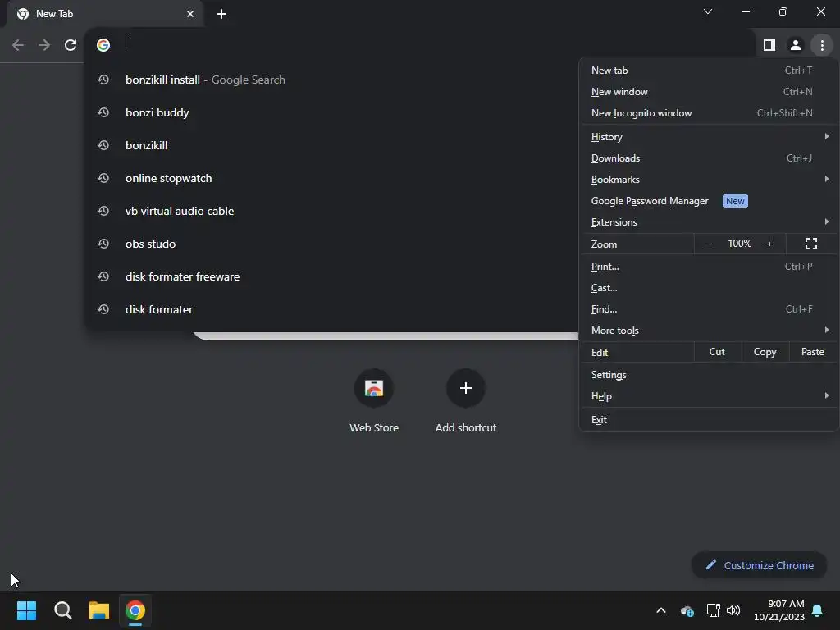
Task: Click Cut in the Edit row
Action: (x=717, y=352)
